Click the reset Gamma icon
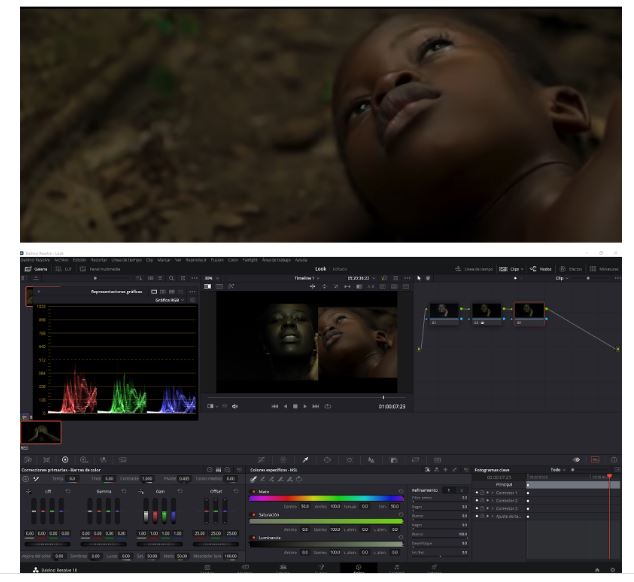Viewport: 634px width, 582px height. 124,492
